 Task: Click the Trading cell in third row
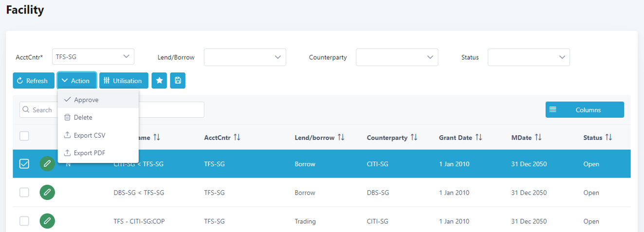click(x=305, y=221)
